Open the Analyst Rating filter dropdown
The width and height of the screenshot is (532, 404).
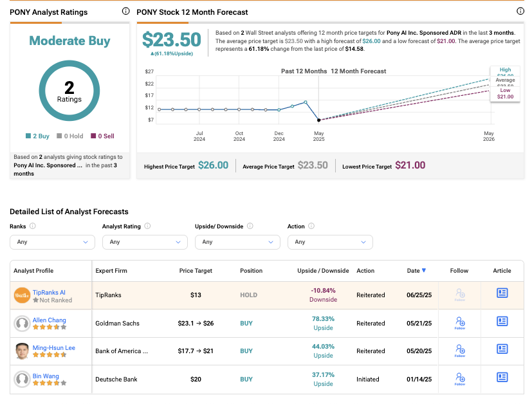coord(145,242)
